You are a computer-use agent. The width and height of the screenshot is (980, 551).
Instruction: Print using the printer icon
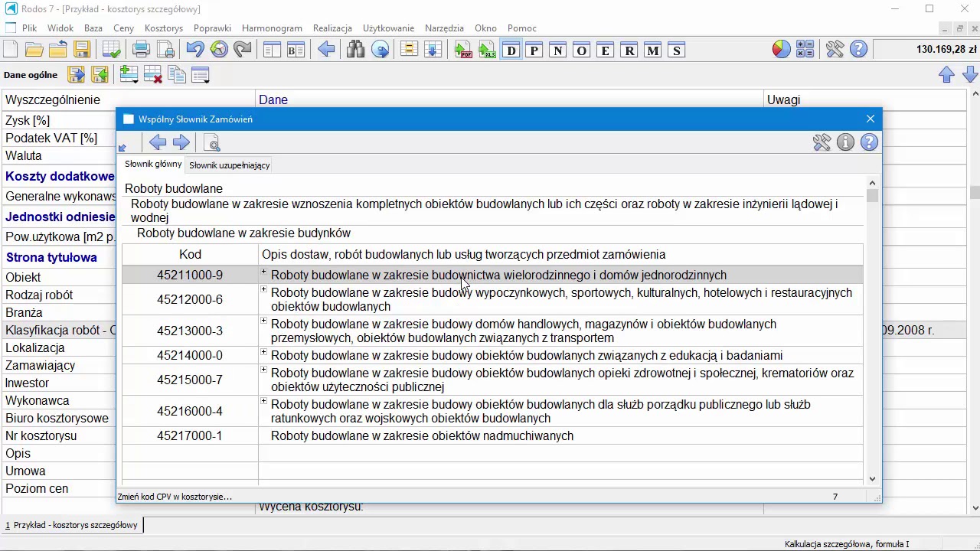coord(141,51)
